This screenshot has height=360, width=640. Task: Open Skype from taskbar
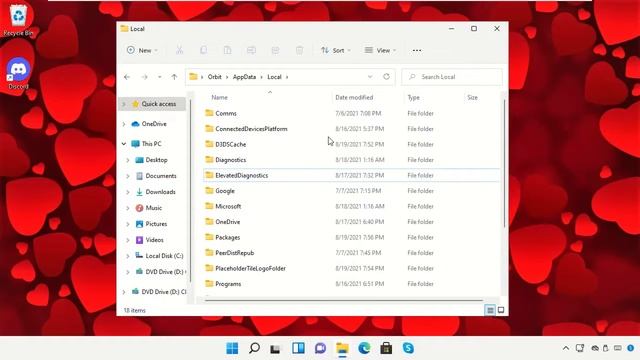(x=408, y=348)
